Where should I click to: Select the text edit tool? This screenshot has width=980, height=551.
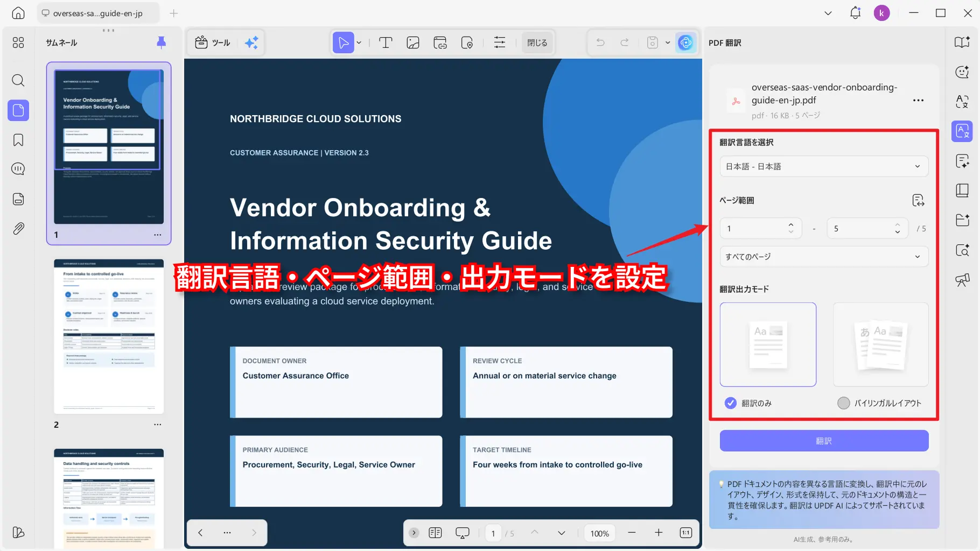(x=386, y=43)
